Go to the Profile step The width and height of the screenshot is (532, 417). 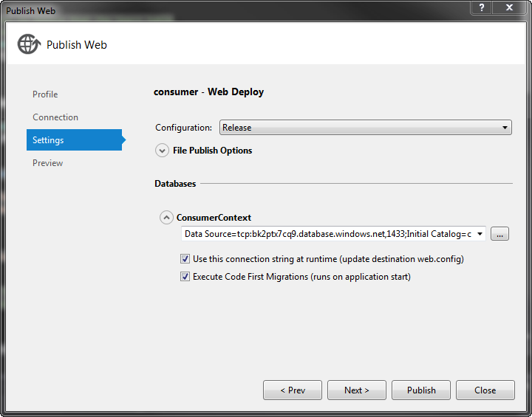click(45, 94)
